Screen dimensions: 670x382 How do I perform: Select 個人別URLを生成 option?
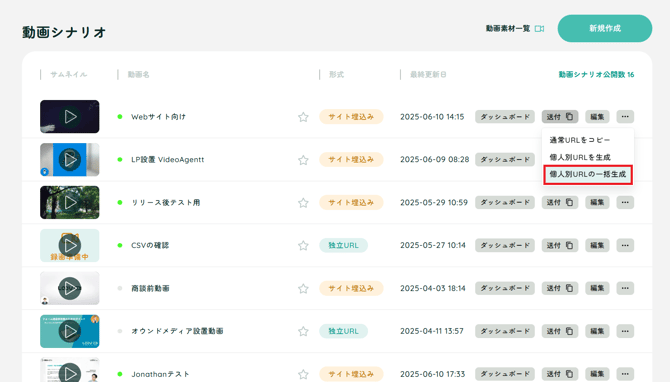point(580,157)
